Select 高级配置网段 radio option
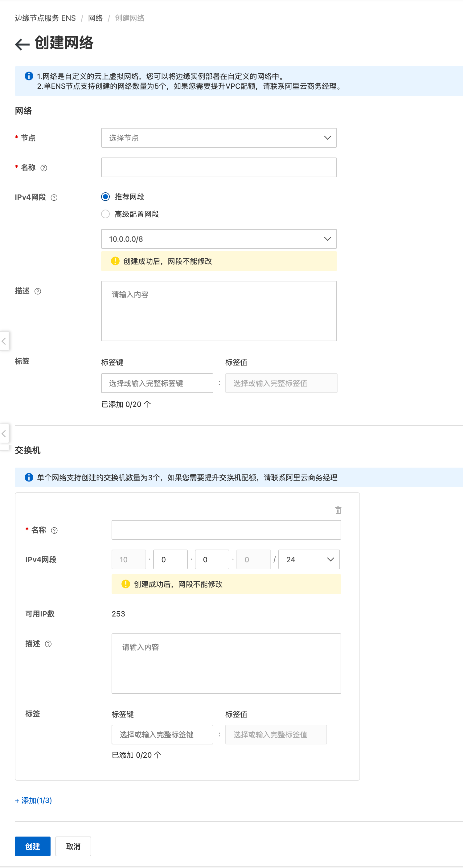This screenshot has height=868, width=463. coord(105,214)
